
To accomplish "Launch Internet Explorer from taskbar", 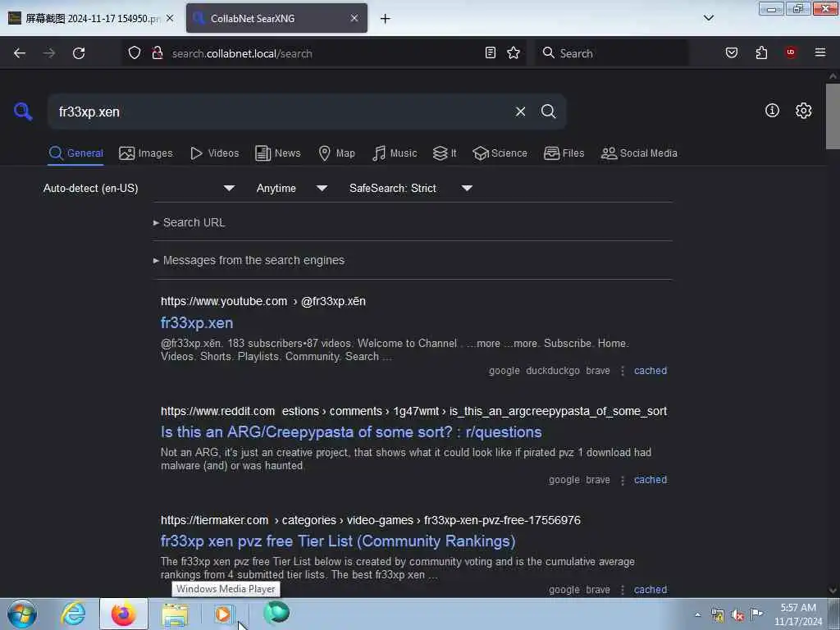I will click(73, 614).
